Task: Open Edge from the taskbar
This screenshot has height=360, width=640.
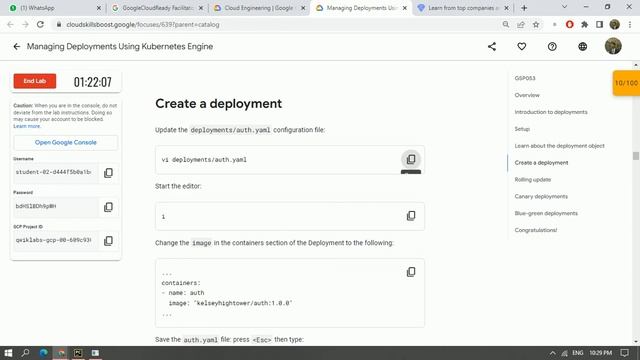Action: (x=43, y=353)
